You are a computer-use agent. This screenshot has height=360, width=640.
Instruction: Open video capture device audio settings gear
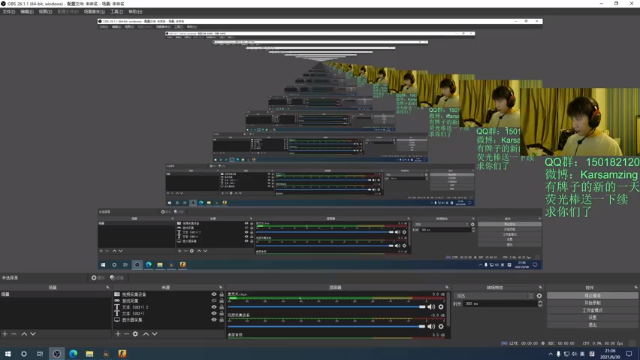tap(441, 327)
